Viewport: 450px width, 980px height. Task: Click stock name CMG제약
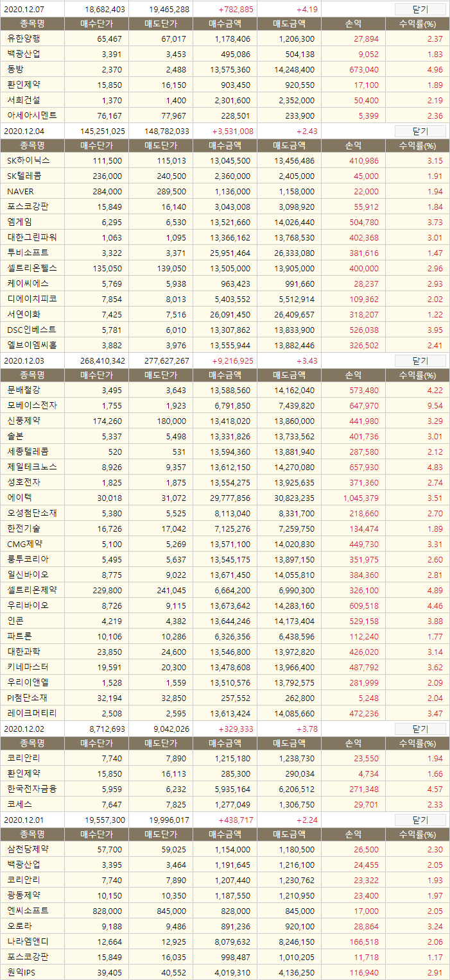click(24, 544)
